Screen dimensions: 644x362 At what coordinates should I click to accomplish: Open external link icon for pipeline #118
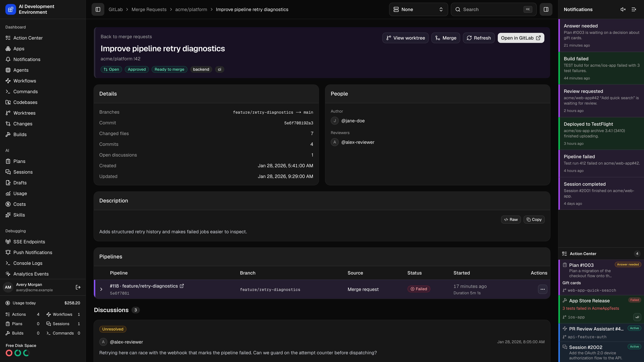[x=182, y=286]
